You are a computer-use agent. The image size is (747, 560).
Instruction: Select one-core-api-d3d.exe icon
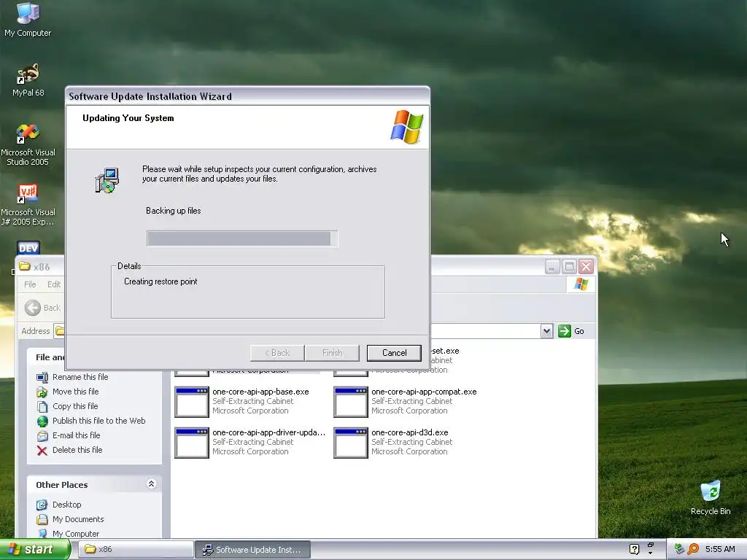click(351, 443)
